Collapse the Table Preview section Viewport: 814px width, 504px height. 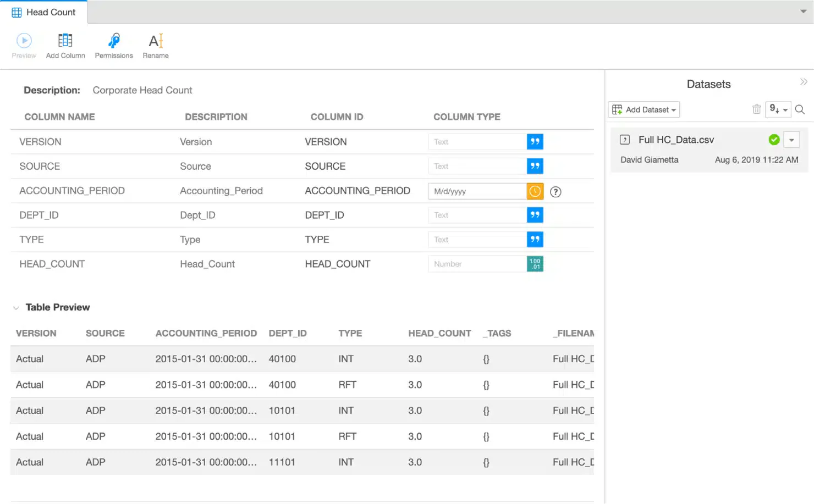(16, 308)
